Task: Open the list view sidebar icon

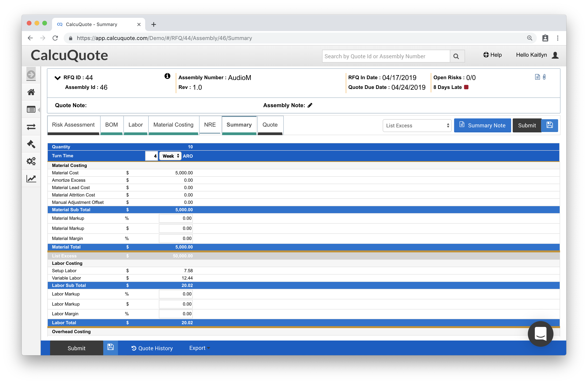Action: click(31, 109)
